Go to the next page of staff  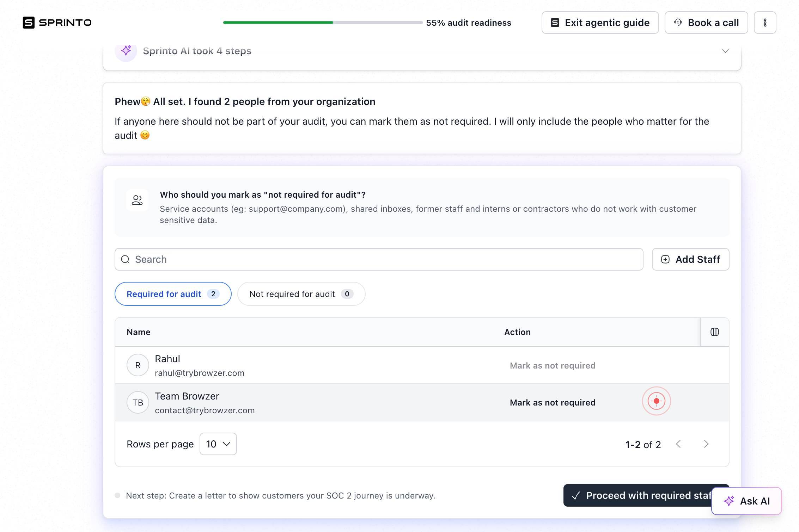coord(706,444)
